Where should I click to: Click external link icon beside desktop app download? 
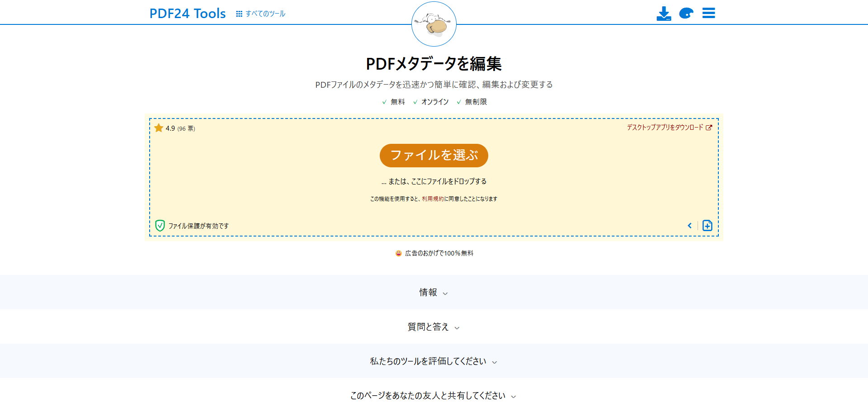(x=709, y=128)
